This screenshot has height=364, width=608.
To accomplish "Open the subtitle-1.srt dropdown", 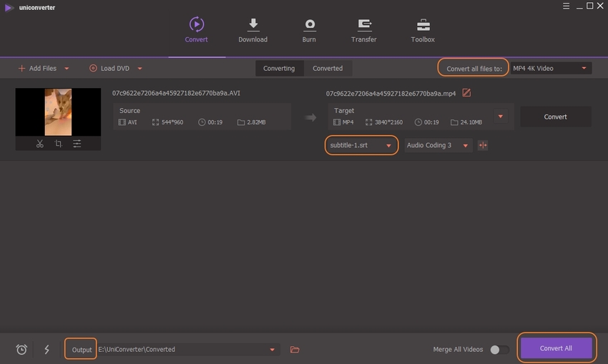I will coord(362,145).
